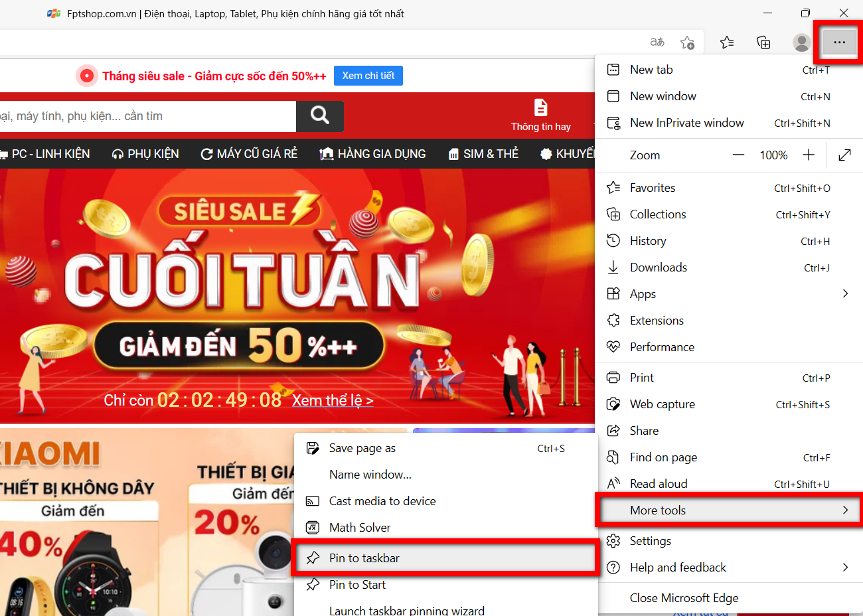863x616 pixels.
Task: Open the Thông tin hay news icon
Action: tap(540, 115)
